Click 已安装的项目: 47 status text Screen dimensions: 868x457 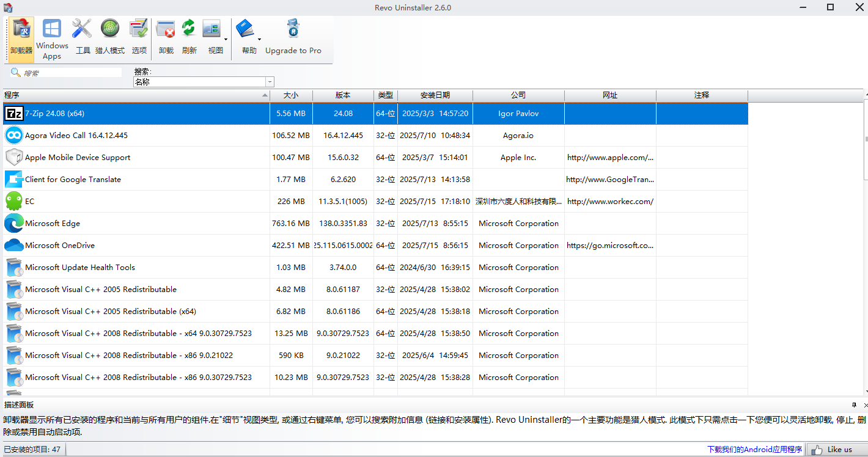click(x=32, y=450)
